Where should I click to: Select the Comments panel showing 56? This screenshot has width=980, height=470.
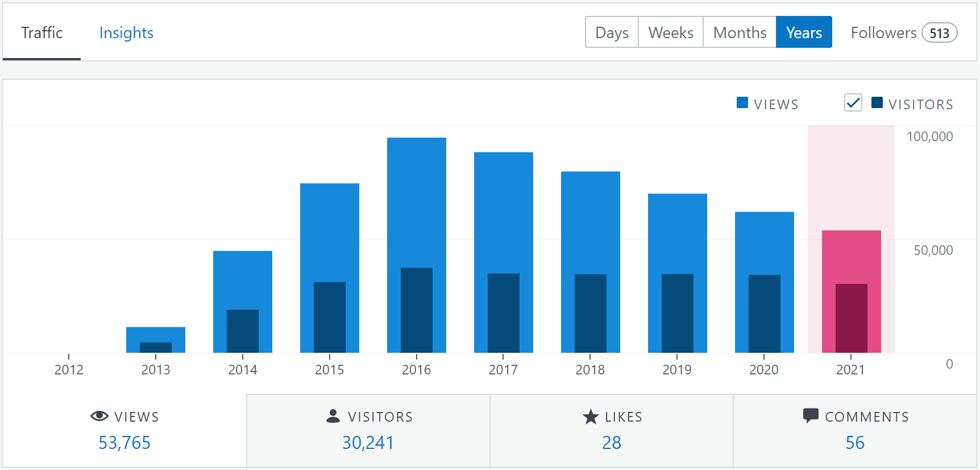854,431
